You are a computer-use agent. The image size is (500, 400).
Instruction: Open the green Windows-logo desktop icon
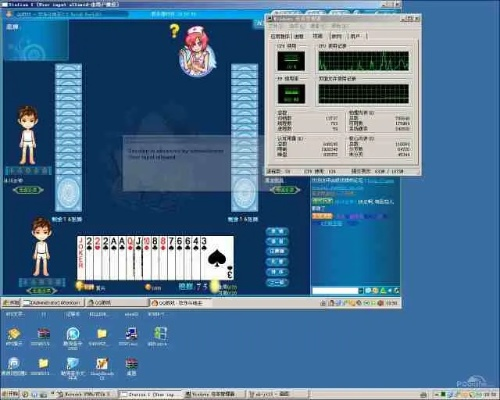tap(159, 335)
